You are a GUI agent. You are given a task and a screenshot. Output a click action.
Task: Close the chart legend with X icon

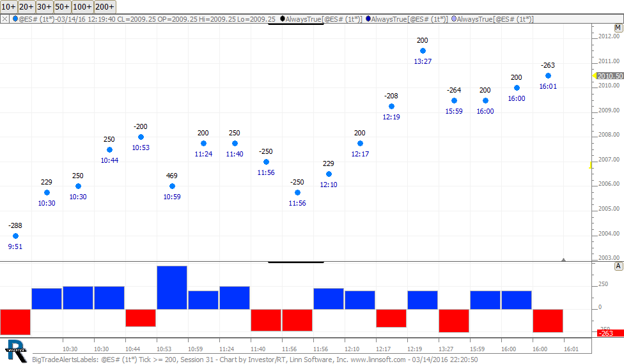[x=5, y=19]
